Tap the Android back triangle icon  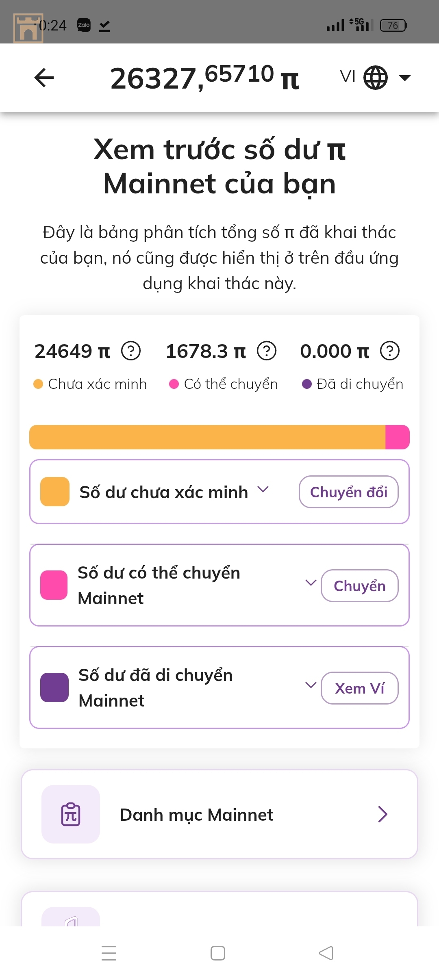coord(326,953)
